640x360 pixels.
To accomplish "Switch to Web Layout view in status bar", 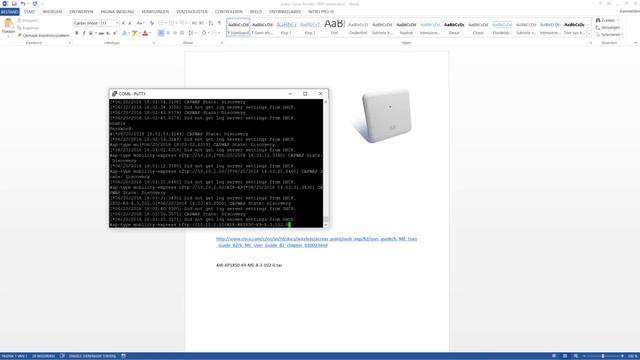I will click(576, 356).
